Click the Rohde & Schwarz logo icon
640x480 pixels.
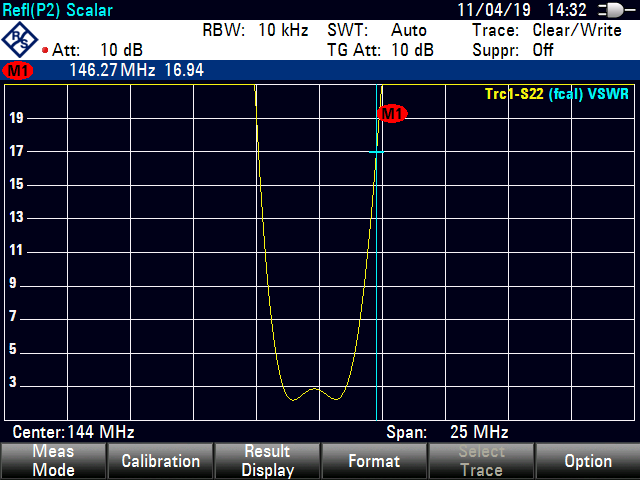(20, 40)
